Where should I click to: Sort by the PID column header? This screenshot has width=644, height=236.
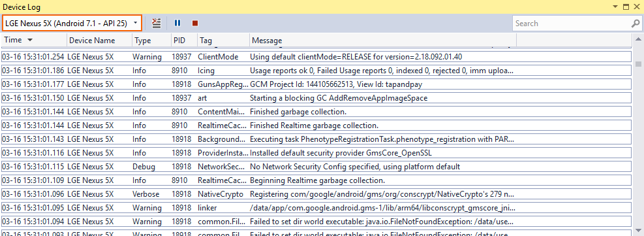pyautogui.click(x=184, y=41)
